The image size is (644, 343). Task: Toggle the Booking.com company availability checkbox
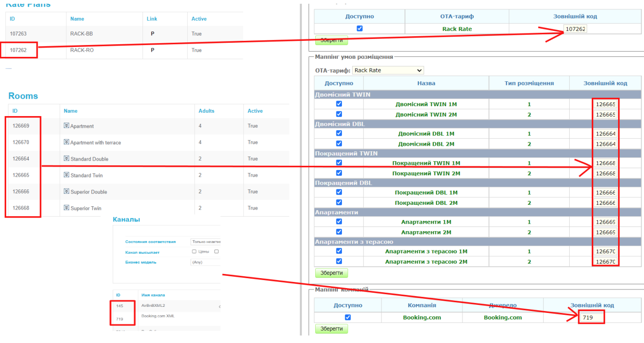[348, 317]
